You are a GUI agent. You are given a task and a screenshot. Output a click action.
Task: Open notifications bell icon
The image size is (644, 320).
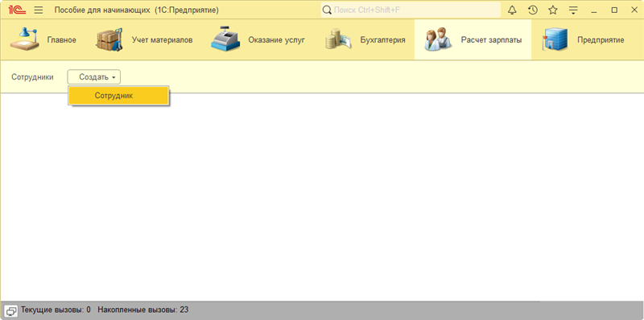click(x=512, y=10)
